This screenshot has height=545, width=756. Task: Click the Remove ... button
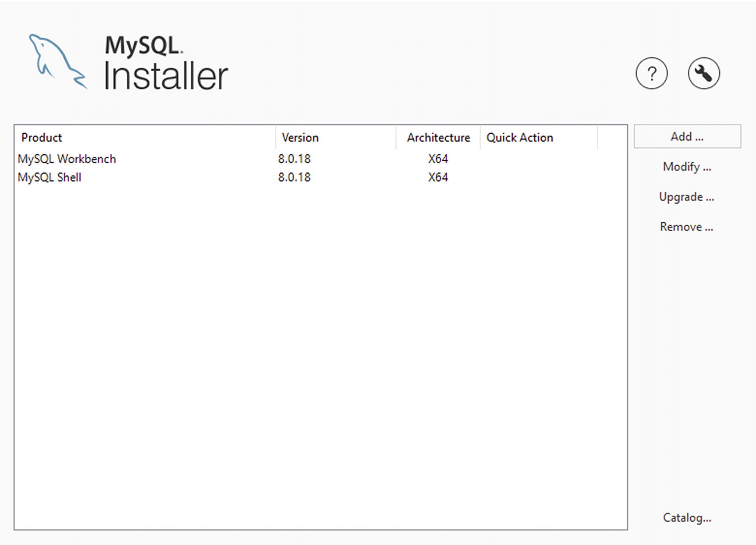pyautogui.click(x=687, y=227)
